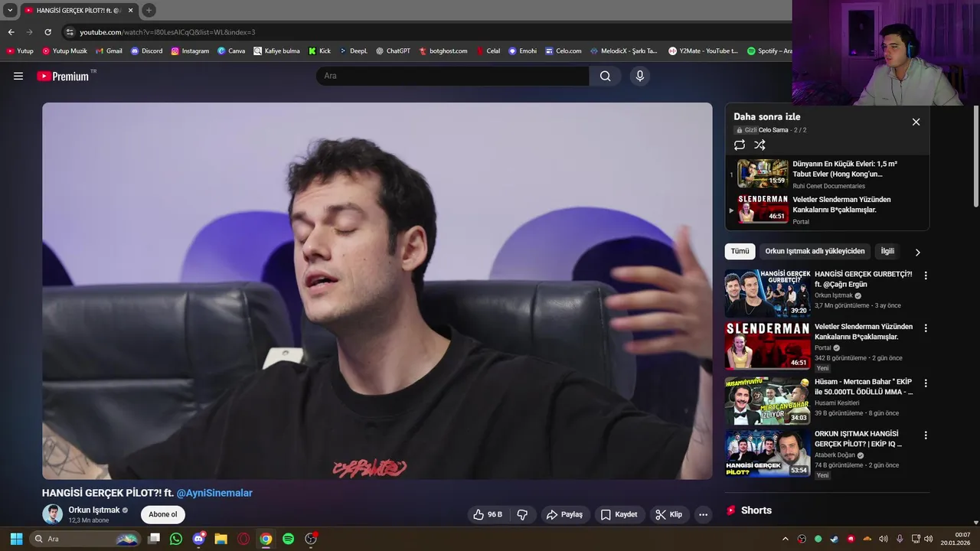Open Yutup Muzik bookmark
Image resolution: width=980 pixels, height=551 pixels.
pyautogui.click(x=64, y=51)
